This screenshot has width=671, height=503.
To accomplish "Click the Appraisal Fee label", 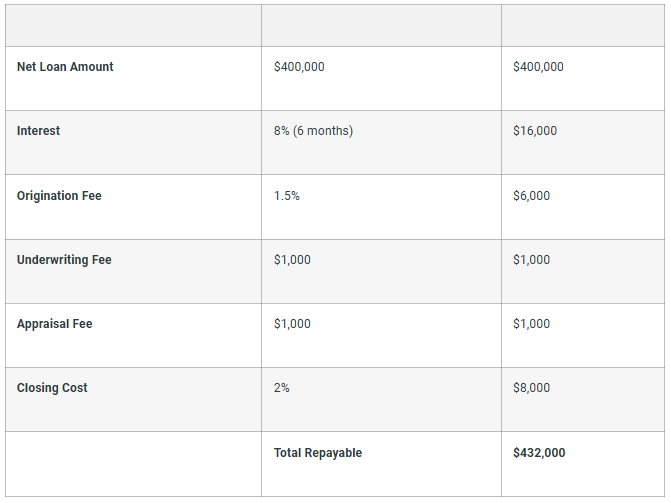I will (54, 324).
